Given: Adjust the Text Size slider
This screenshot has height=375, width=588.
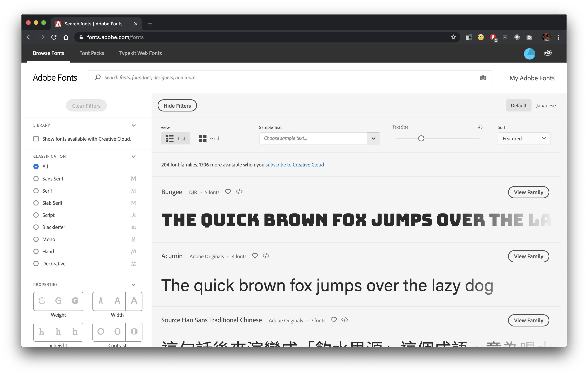Looking at the screenshot, I should click(421, 138).
